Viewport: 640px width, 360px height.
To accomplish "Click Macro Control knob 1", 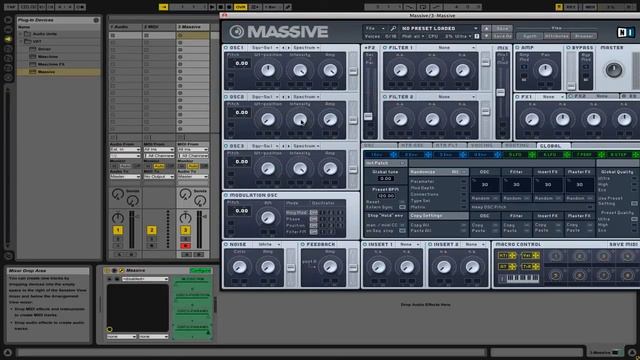I will pos(556,256).
